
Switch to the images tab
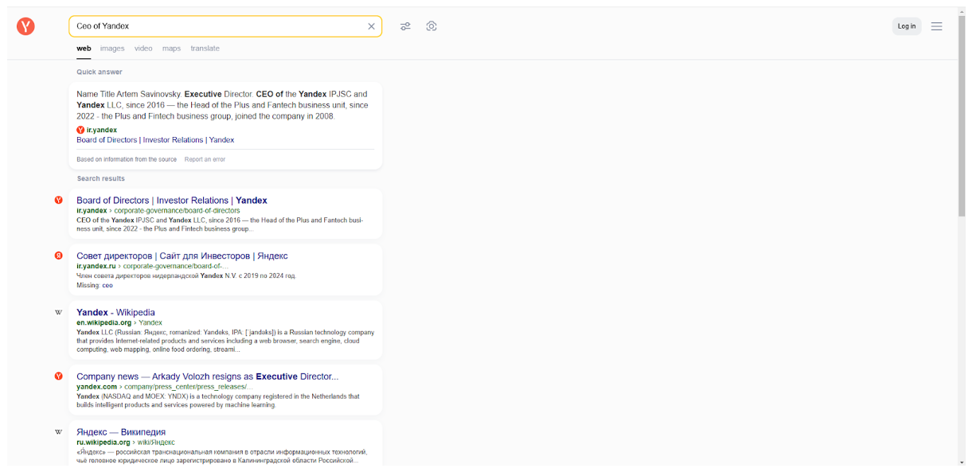112,49
